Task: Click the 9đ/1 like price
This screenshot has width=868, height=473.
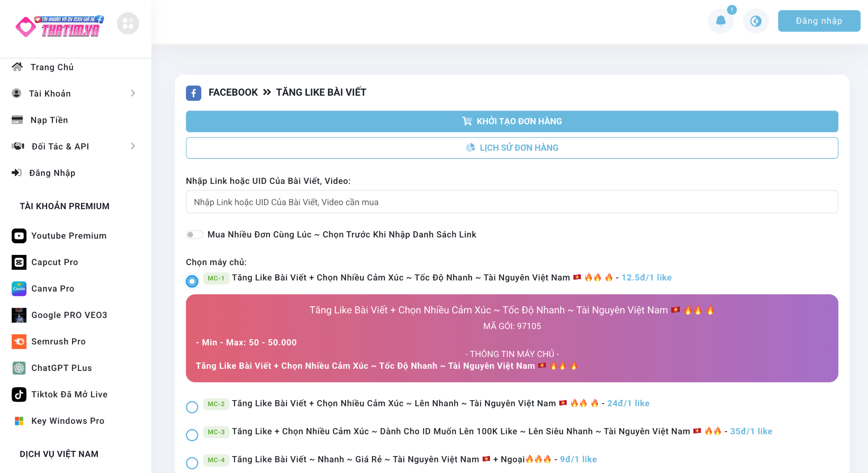Action: 578,459
